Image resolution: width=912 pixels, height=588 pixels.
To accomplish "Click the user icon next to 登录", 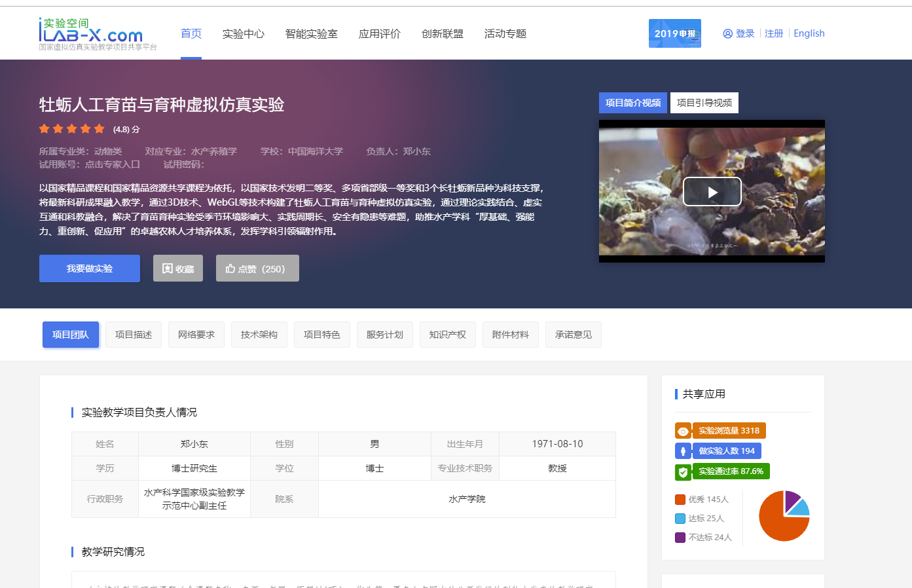I will tap(727, 33).
